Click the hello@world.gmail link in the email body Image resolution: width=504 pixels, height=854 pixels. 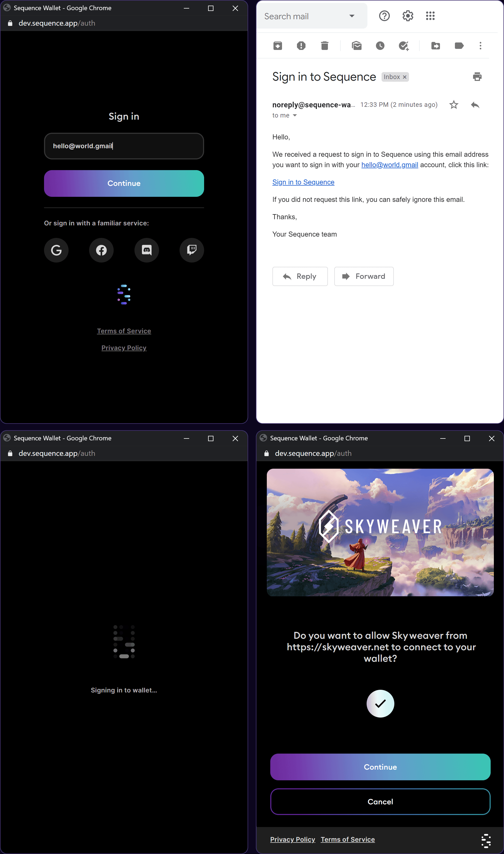(390, 165)
